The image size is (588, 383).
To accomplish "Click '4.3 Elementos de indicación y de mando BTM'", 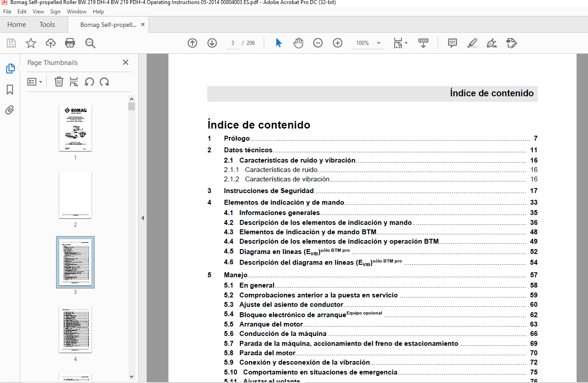I will pos(381,232).
